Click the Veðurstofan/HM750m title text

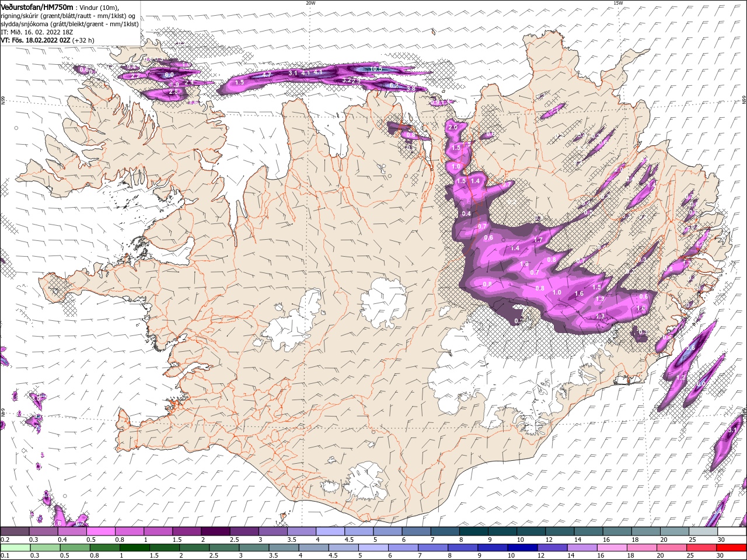37,7
